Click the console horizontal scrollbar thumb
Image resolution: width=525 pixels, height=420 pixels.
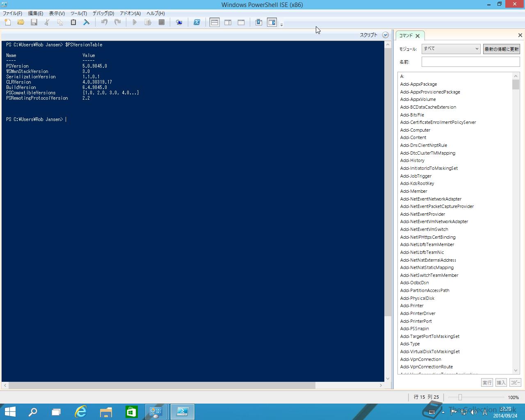click(x=162, y=386)
